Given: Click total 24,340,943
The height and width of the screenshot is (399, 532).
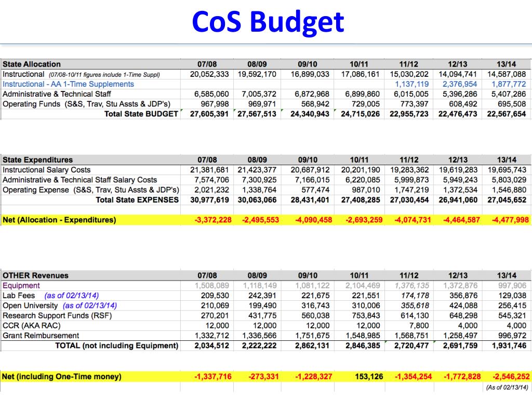Looking at the screenshot, I should point(310,114).
